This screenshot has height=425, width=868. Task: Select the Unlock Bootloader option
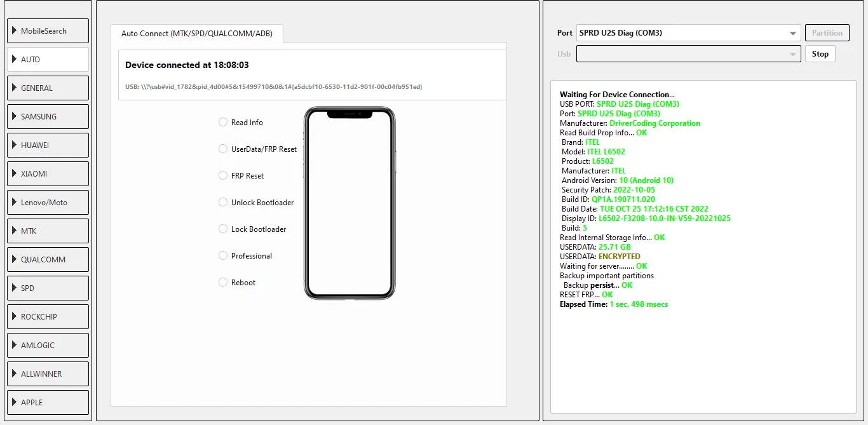[223, 203]
